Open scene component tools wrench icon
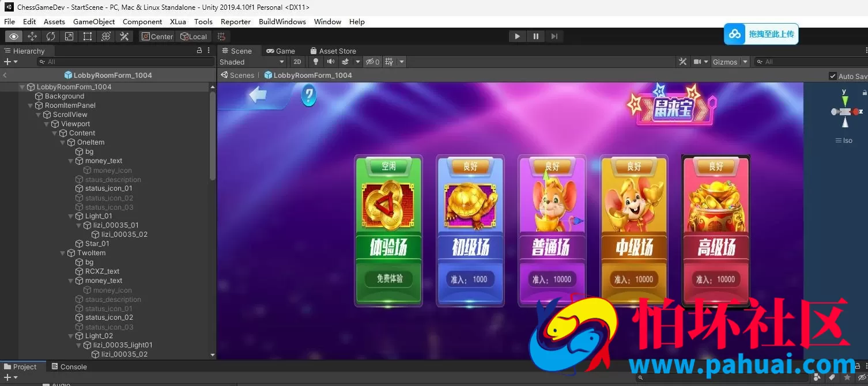Image resolution: width=868 pixels, height=386 pixels. pos(683,62)
